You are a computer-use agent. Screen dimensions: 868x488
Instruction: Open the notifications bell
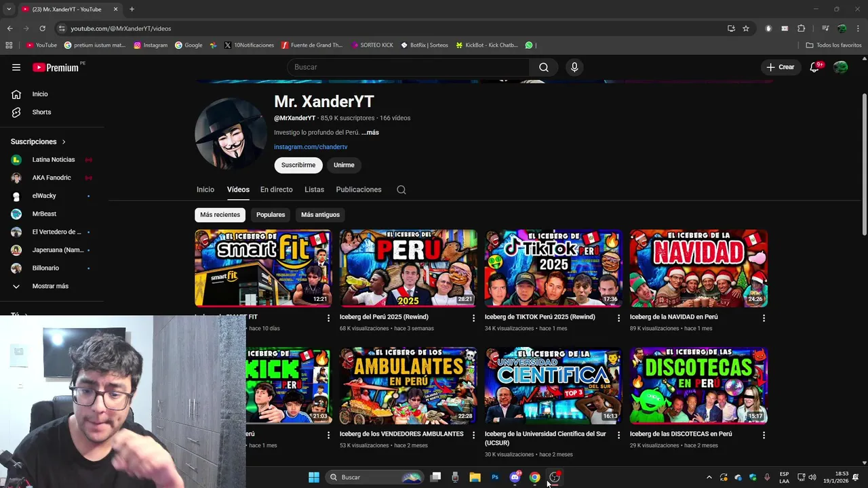click(814, 67)
